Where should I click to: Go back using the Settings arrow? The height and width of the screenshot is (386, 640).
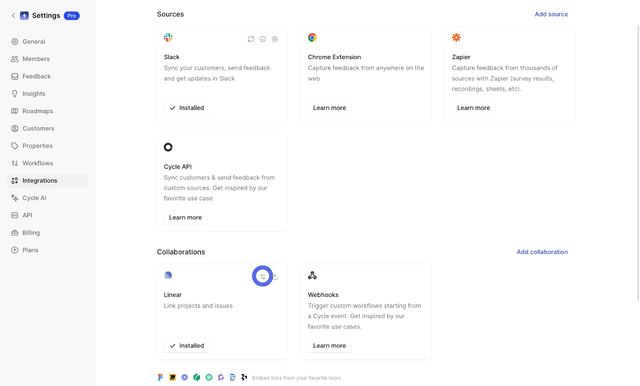point(13,16)
